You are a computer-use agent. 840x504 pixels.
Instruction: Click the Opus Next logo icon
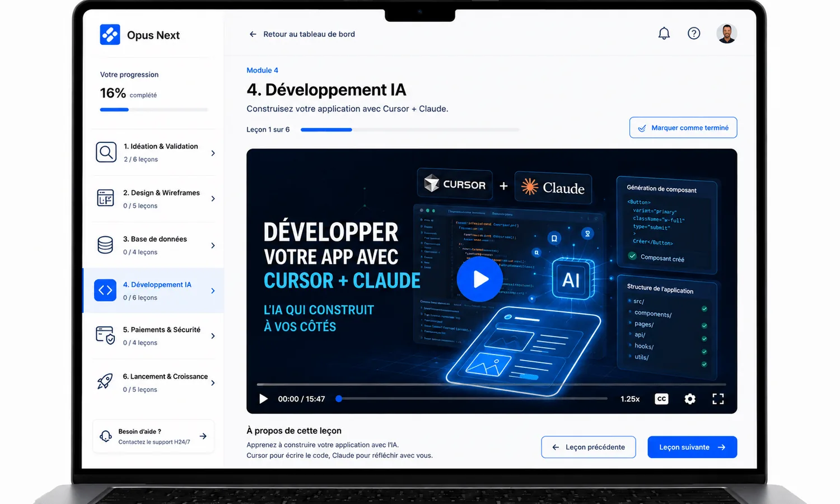(110, 35)
